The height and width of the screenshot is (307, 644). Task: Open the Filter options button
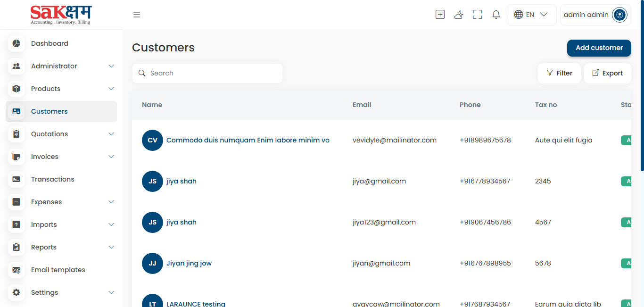coord(559,73)
